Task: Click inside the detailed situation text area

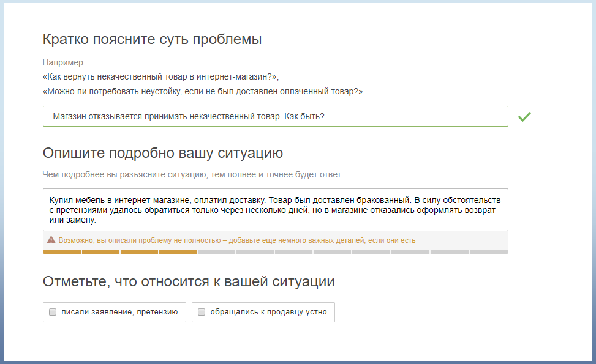Action: 275,210
